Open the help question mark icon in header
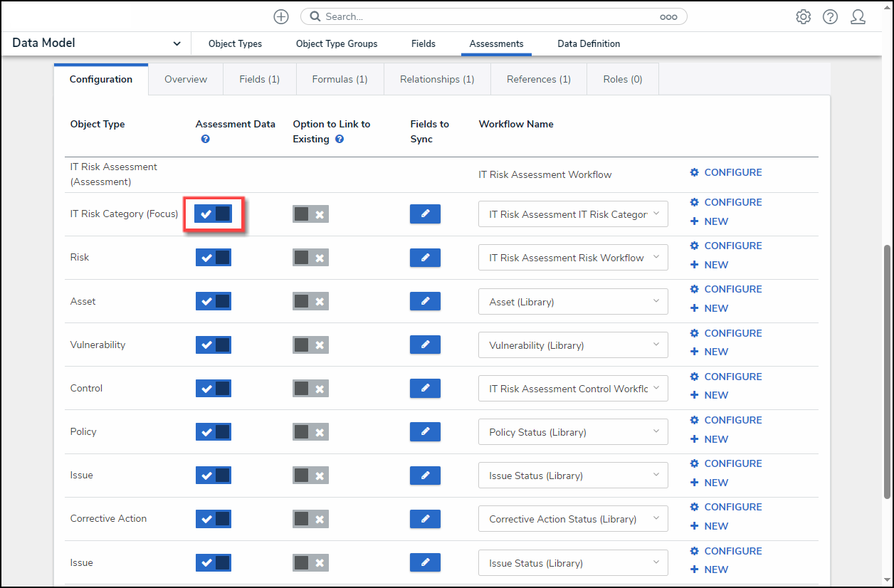Image resolution: width=894 pixels, height=588 pixels. [830, 16]
